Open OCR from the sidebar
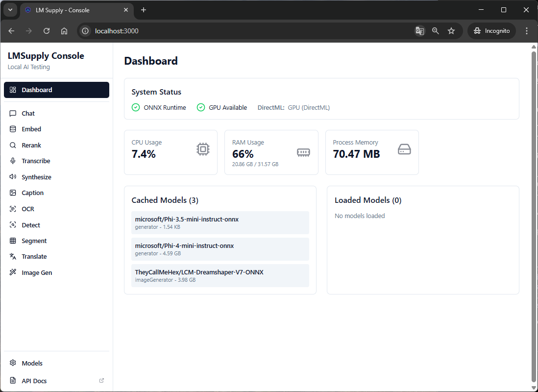Viewport: 538px width, 392px height. click(57, 209)
